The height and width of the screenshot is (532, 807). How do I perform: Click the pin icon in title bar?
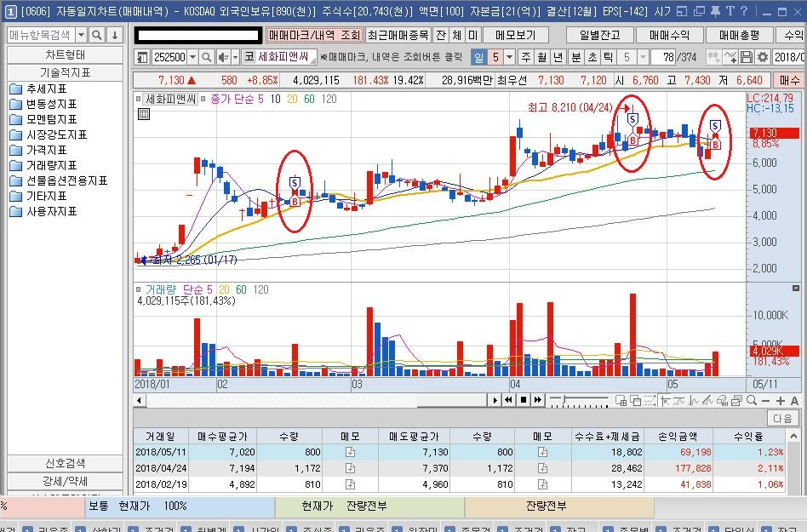tap(715, 11)
